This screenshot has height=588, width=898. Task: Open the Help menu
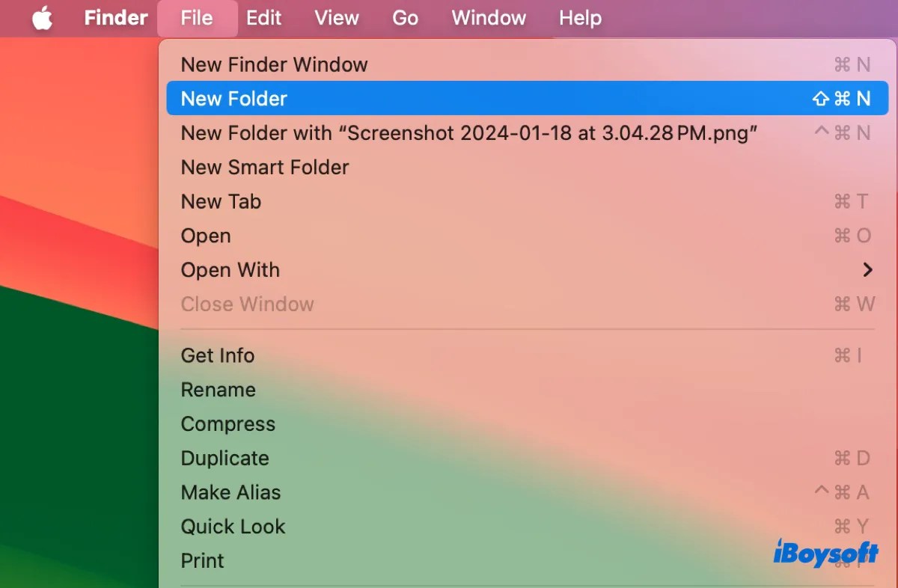(580, 18)
